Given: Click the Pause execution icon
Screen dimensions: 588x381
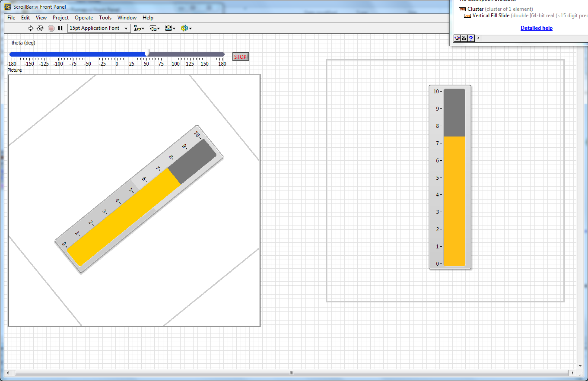Looking at the screenshot, I should coord(60,28).
